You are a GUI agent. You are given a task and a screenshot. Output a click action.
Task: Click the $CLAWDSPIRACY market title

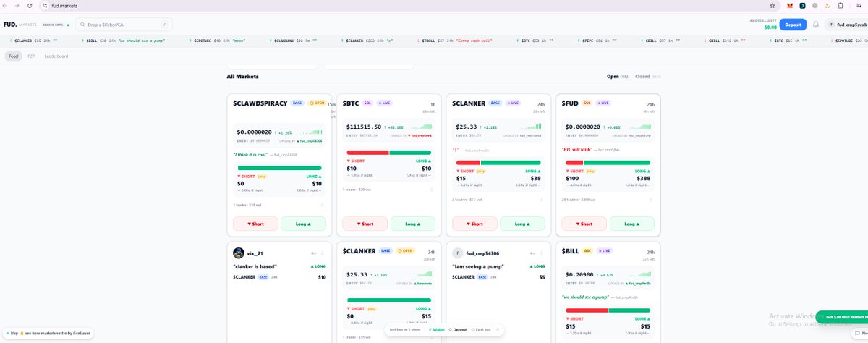[x=260, y=103]
